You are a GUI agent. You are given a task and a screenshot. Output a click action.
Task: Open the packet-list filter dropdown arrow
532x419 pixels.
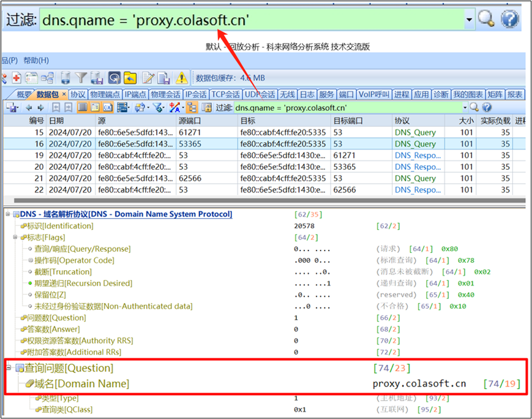tap(464, 108)
